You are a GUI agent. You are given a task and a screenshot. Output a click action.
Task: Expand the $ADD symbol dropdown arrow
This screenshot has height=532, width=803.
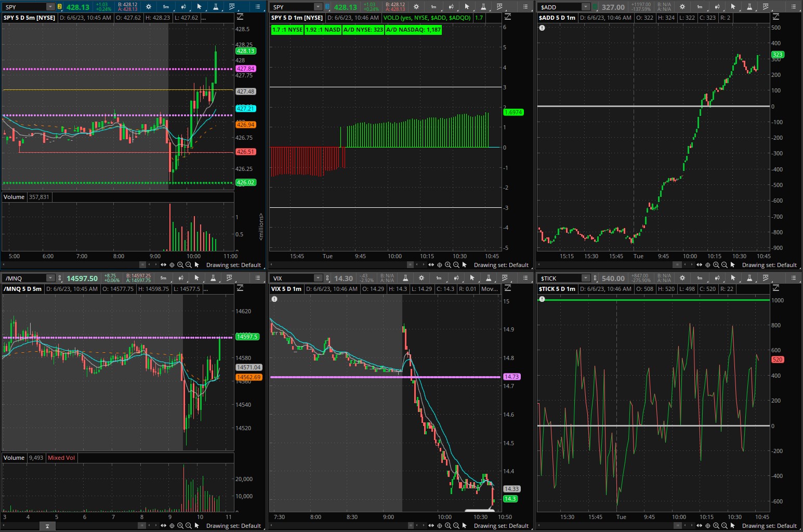[x=586, y=7]
